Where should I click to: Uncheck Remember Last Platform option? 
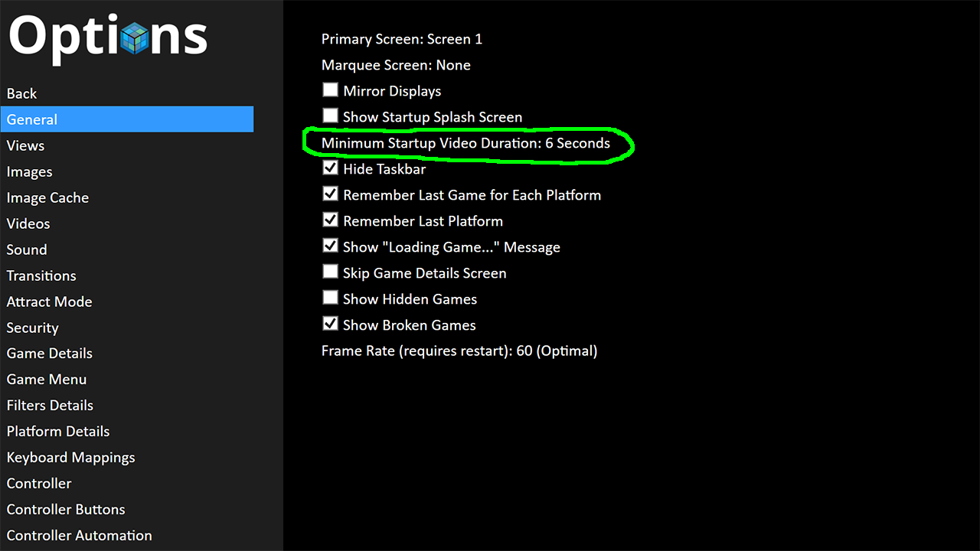tap(330, 220)
